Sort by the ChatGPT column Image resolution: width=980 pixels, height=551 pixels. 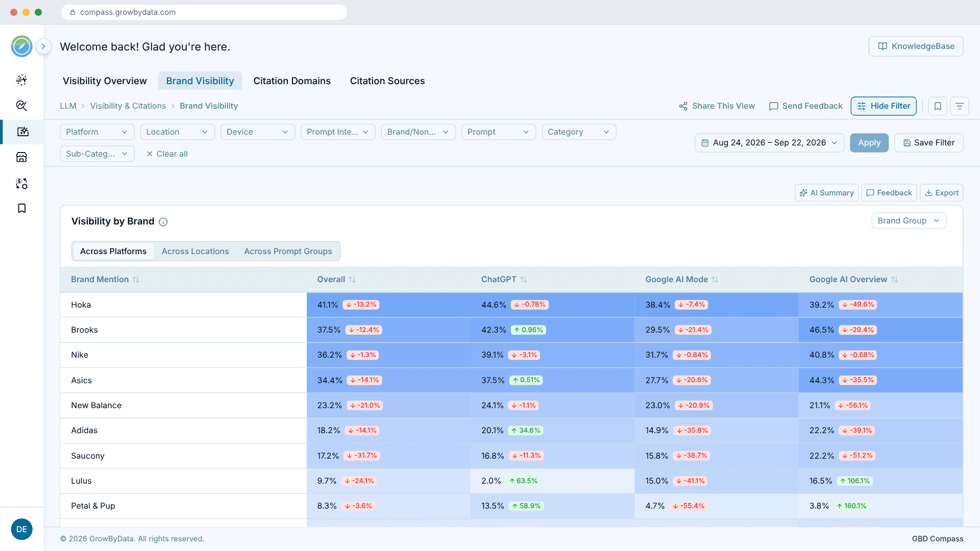tap(524, 280)
